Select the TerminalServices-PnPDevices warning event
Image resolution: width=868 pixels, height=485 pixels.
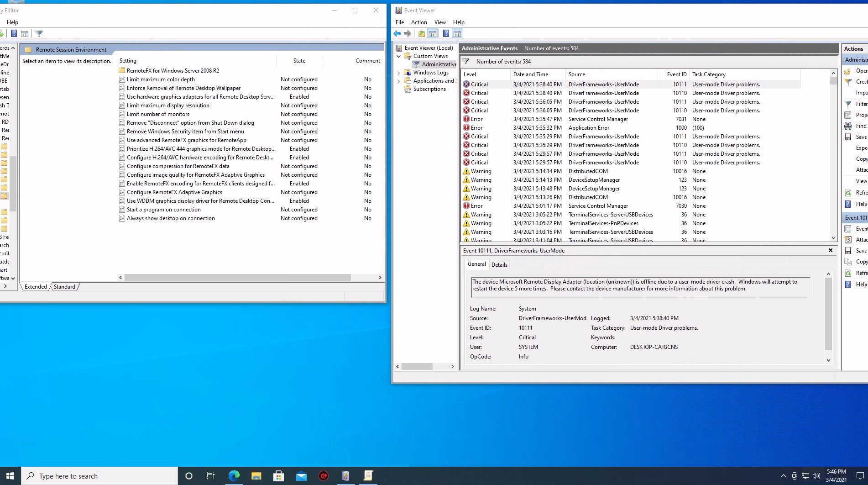coord(631,223)
